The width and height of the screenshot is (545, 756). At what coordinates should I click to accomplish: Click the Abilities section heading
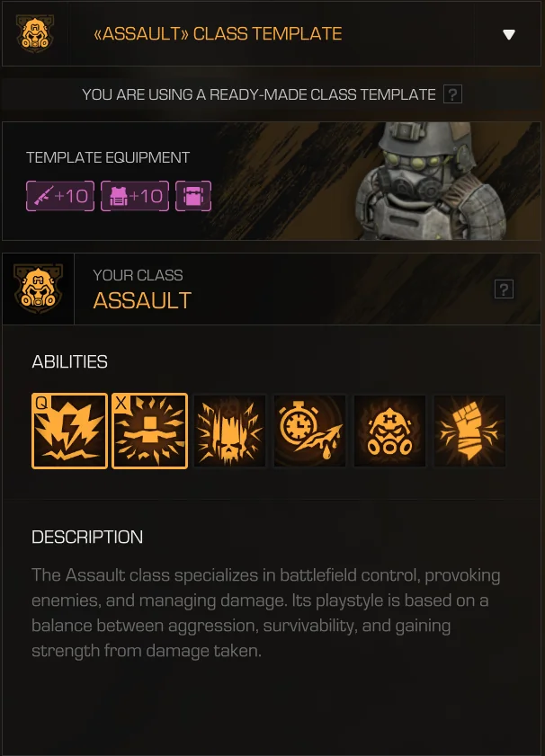click(69, 361)
